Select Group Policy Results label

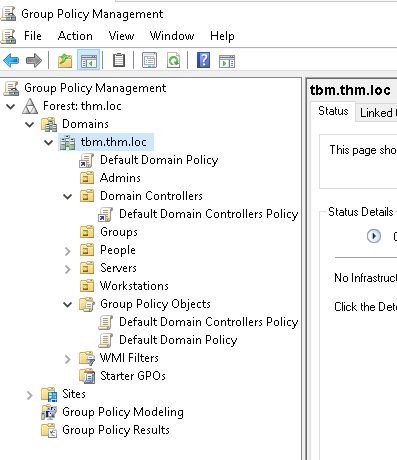click(116, 430)
